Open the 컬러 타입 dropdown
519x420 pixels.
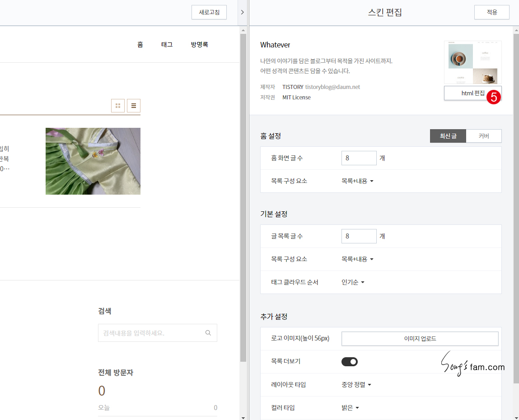tap(350, 408)
